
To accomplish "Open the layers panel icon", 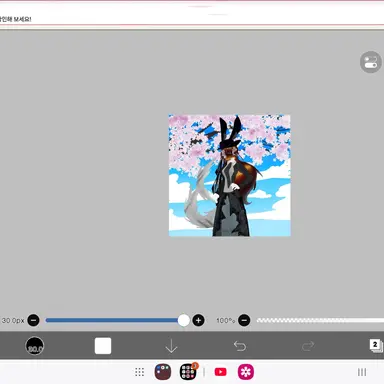I will [x=376, y=345].
